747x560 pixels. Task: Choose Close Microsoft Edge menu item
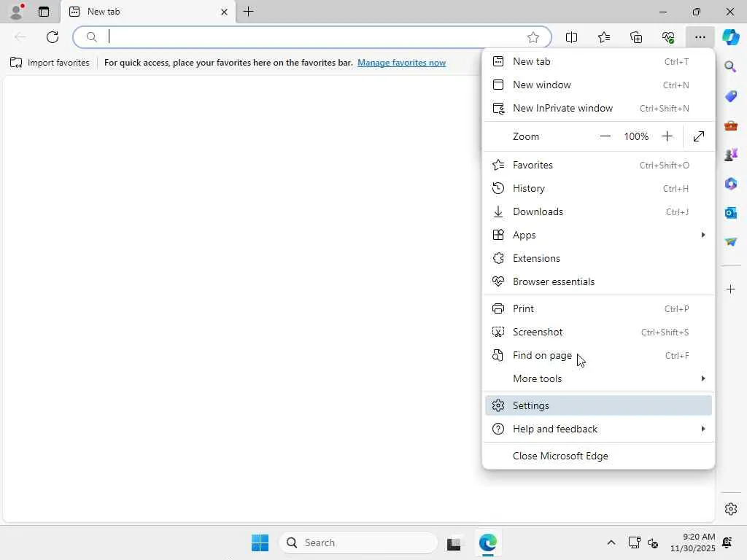[x=598, y=456]
